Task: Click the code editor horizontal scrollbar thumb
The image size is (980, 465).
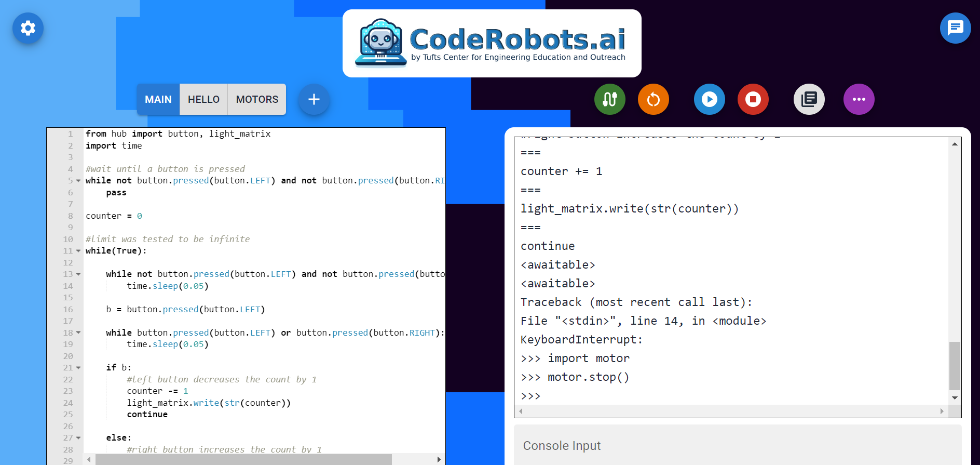Action: click(243, 459)
